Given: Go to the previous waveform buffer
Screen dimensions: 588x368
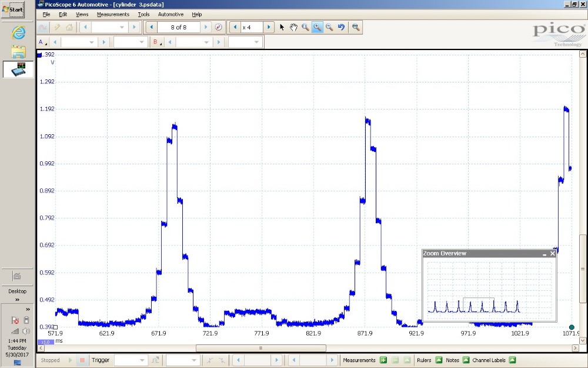Looking at the screenshot, I should coord(152,28).
